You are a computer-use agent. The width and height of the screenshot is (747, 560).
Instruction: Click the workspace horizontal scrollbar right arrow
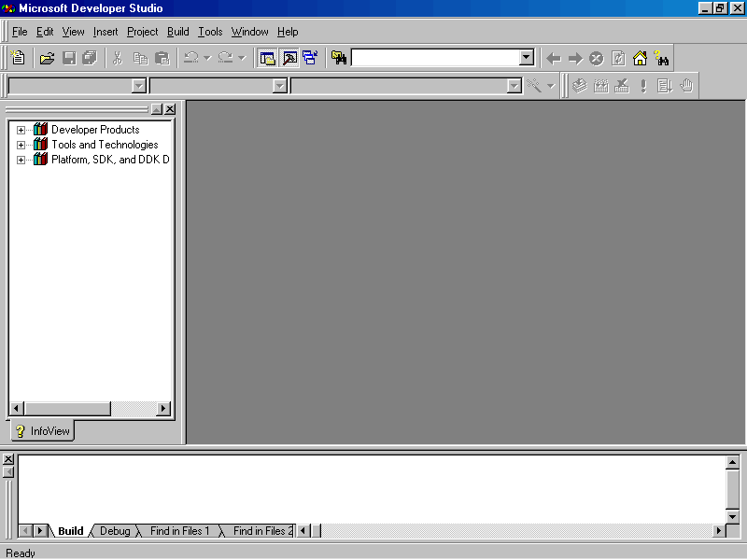[x=163, y=408]
